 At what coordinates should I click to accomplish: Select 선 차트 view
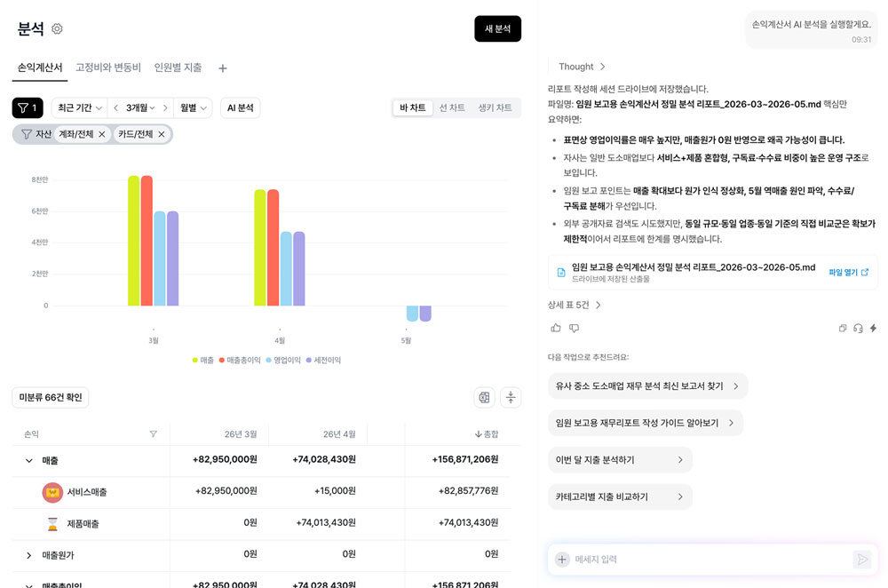(452, 107)
